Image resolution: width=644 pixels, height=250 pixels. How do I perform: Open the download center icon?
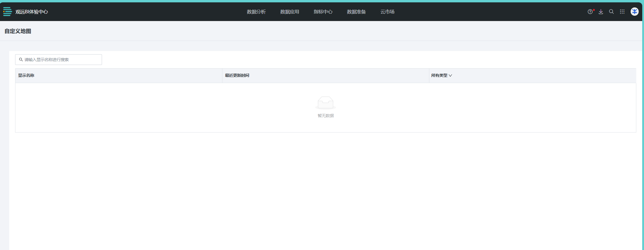(x=601, y=12)
